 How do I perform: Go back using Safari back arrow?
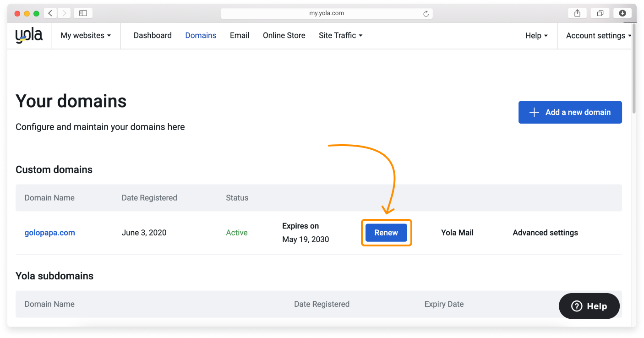tap(50, 13)
